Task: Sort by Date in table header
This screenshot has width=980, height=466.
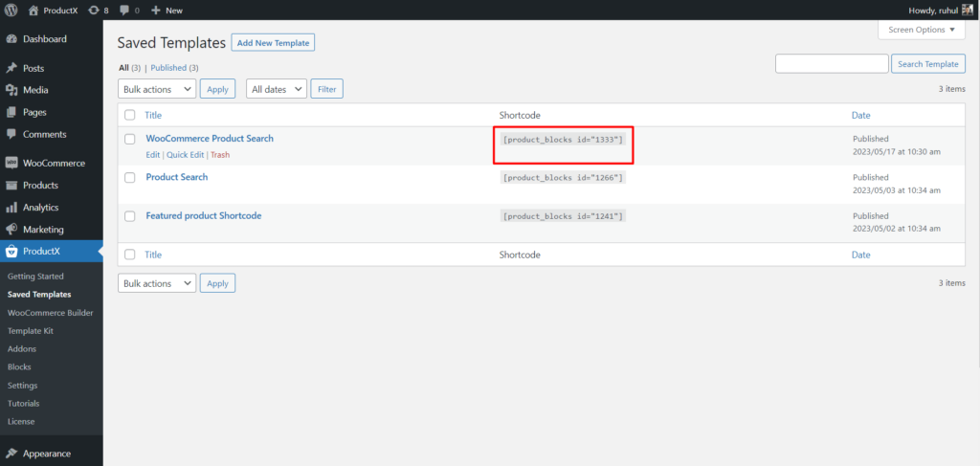Action: [860, 115]
